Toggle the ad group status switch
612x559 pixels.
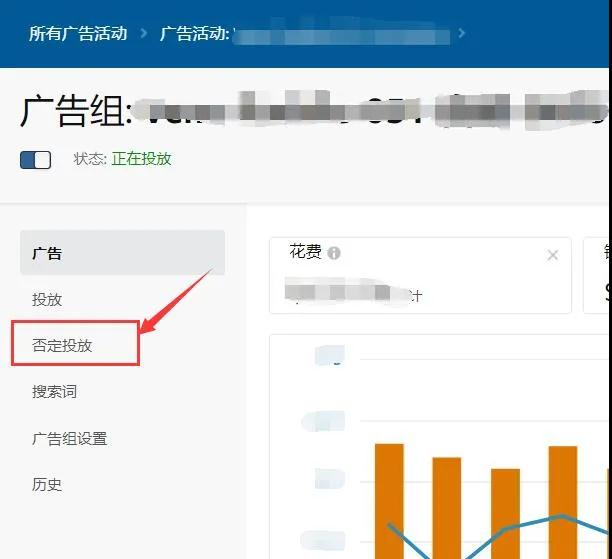tap(36, 160)
